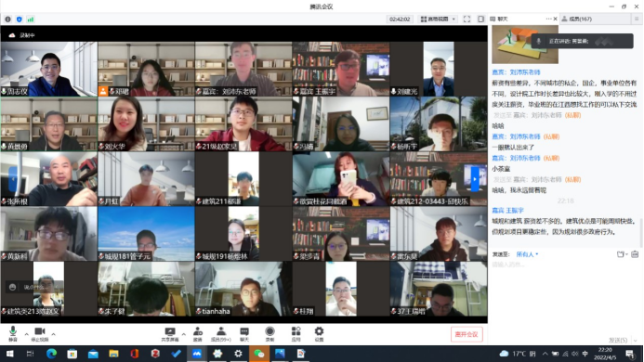This screenshot has width=644, height=362.
Task: Open meeting 设置 gear icon
Action: [x=319, y=333]
